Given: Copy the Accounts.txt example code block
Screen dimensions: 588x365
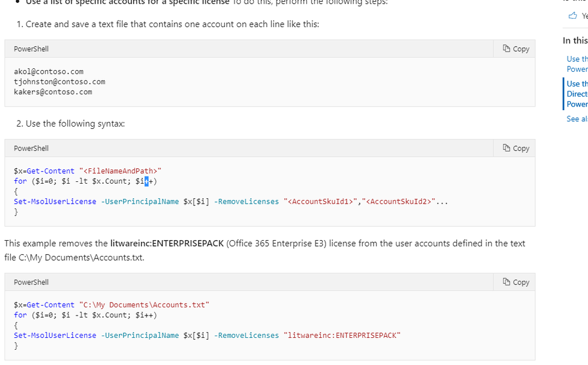Looking at the screenshot, I should pyautogui.click(x=516, y=282).
